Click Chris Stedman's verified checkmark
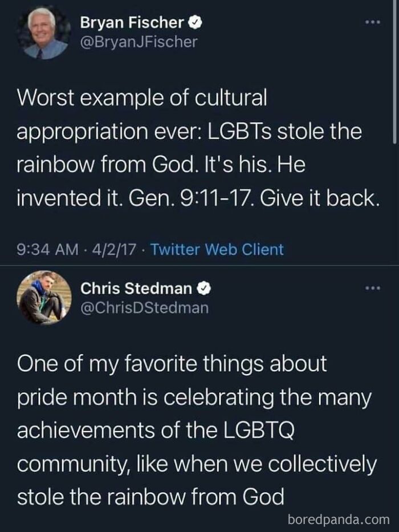399x532 pixels. click(204, 289)
